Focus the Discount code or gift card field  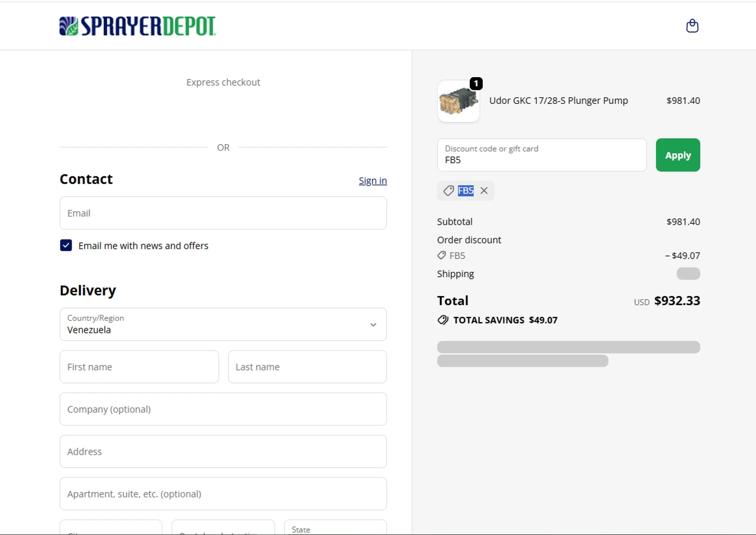(542, 155)
